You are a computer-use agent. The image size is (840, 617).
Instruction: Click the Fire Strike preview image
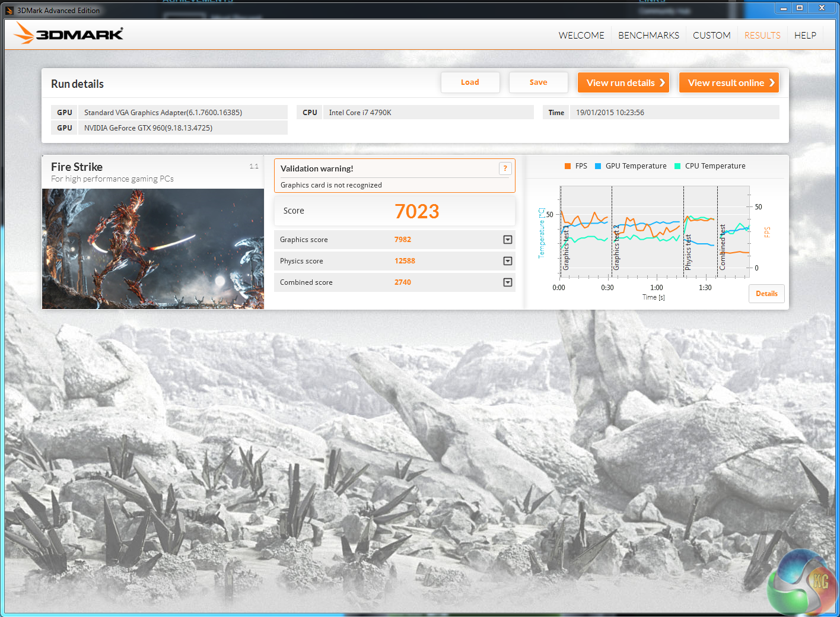[153, 249]
